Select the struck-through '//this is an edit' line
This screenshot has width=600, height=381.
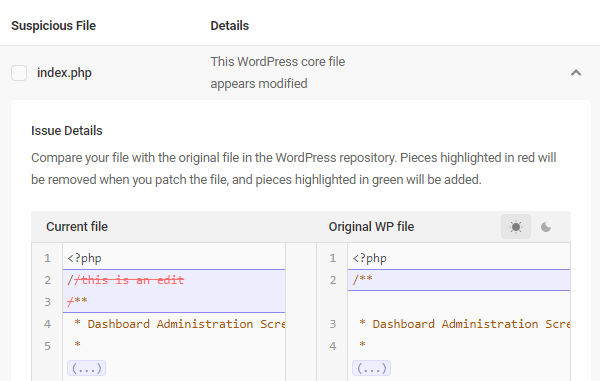126,280
